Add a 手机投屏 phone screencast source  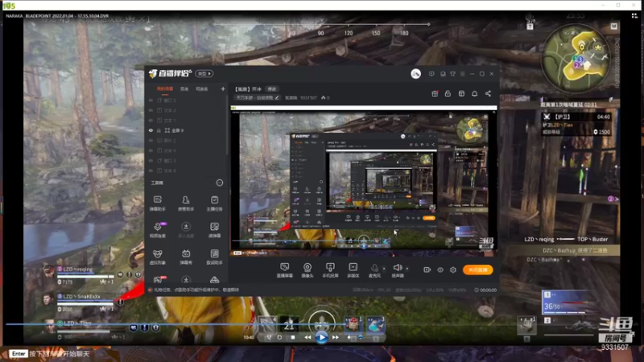click(x=330, y=270)
